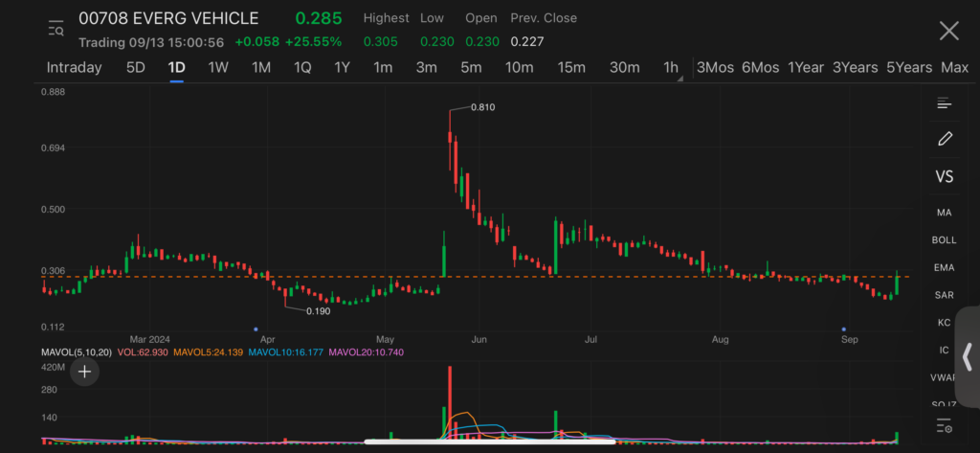
Task: Toggle the EMA indicator
Action: pyautogui.click(x=945, y=267)
